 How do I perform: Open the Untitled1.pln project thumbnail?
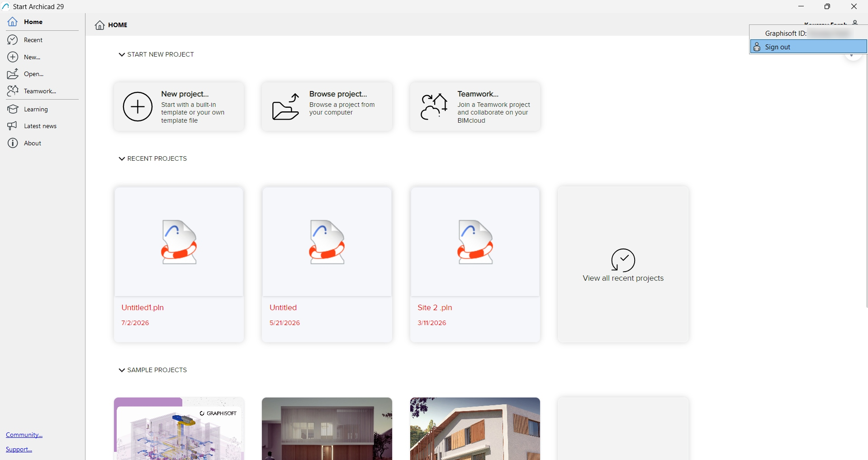pos(179,242)
